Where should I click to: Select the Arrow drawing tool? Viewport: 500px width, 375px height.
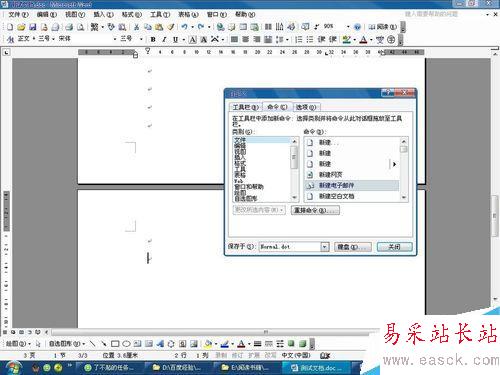(x=104, y=343)
